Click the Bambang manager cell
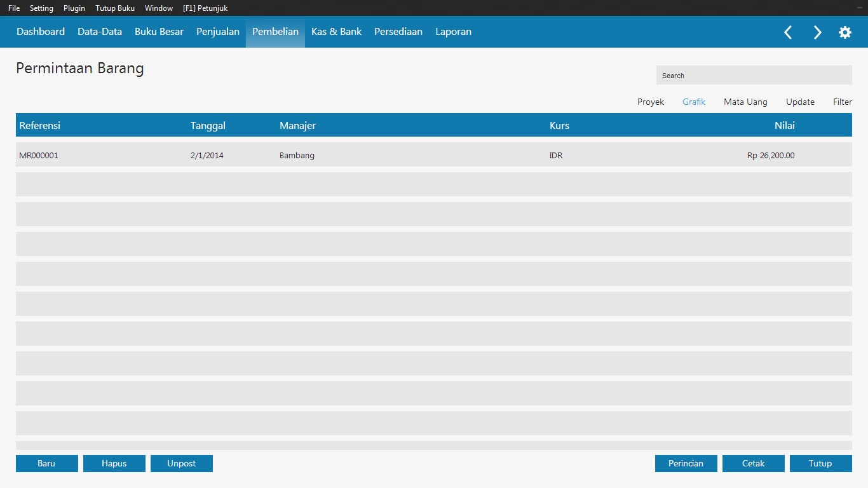The height and width of the screenshot is (488, 868). [297, 155]
